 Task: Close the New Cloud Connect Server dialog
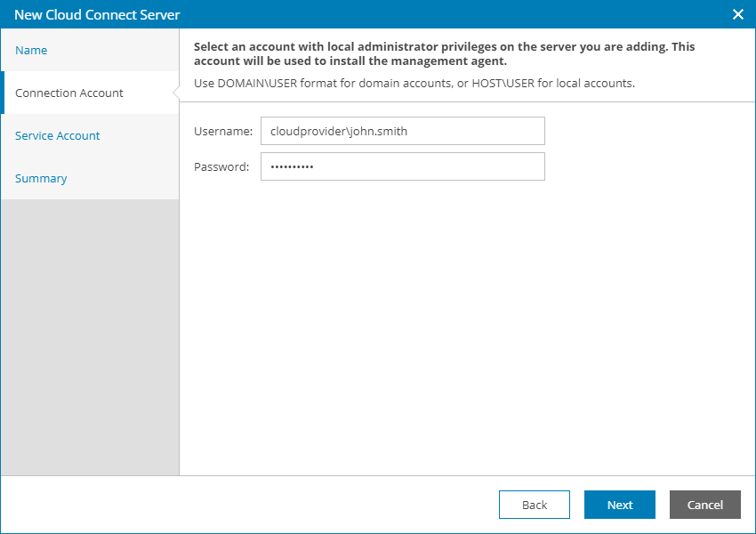tap(737, 14)
